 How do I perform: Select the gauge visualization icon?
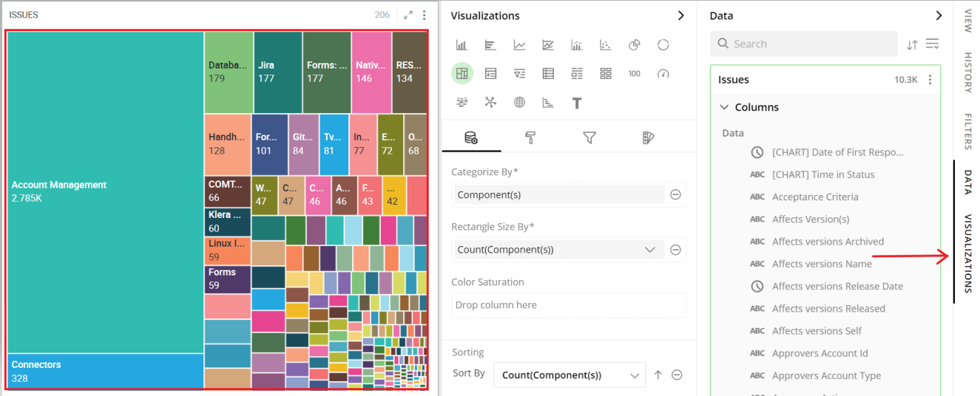tap(663, 73)
